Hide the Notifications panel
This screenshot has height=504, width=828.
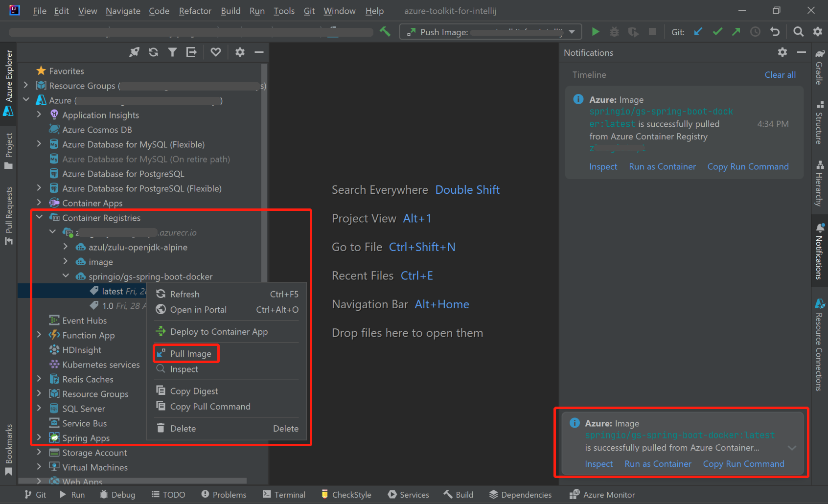point(801,52)
